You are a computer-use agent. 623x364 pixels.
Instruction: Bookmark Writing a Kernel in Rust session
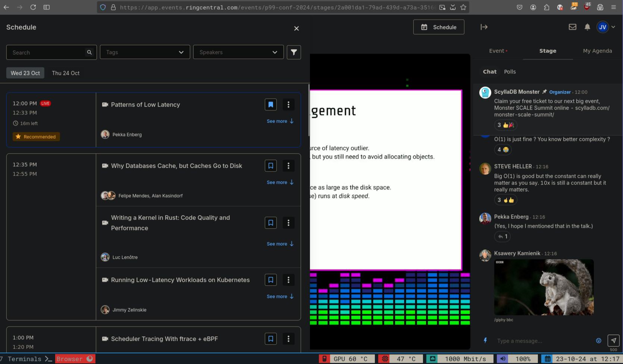point(271,223)
